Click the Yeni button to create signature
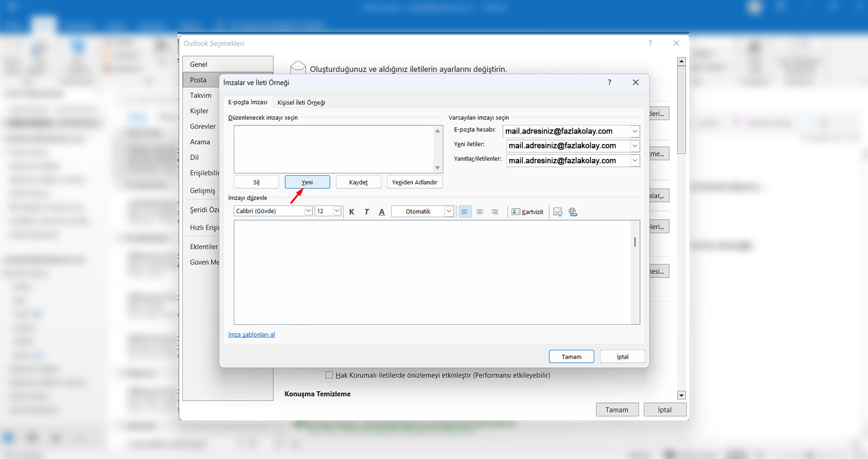Viewport: 868px width, 459px height. pos(307,182)
